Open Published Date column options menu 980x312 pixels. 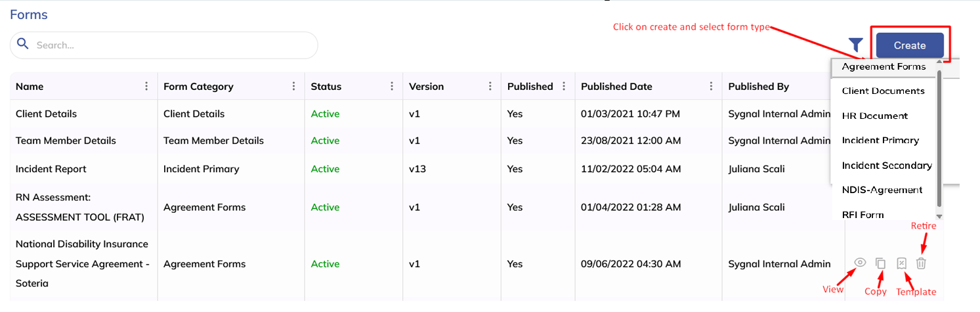(711, 86)
